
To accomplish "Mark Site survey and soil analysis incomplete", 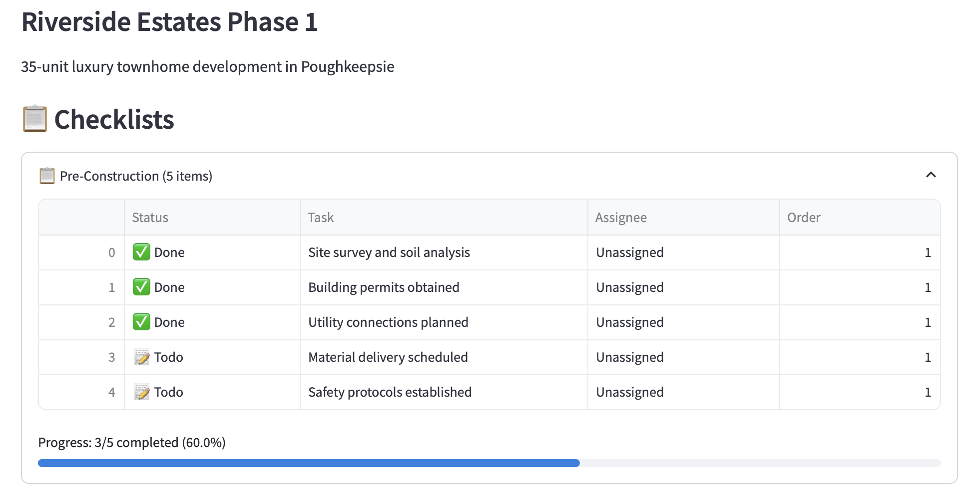I will [141, 252].
